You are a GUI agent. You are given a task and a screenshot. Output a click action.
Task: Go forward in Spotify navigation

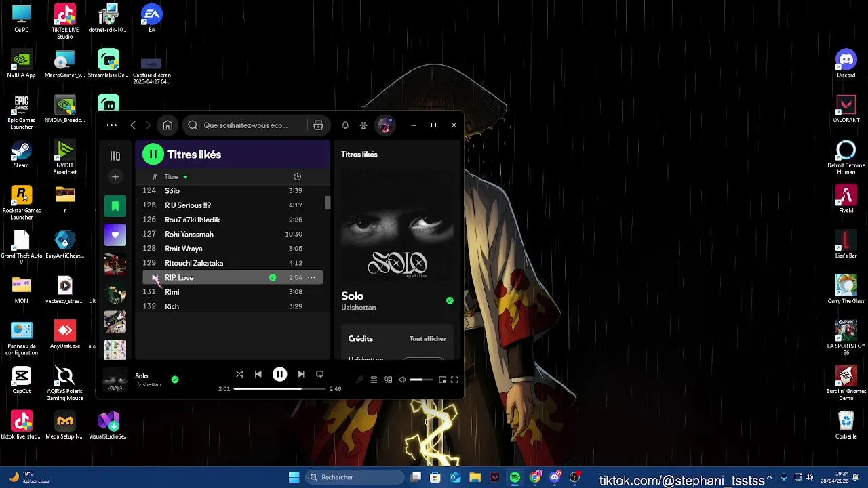pyautogui.click(x=148, y=125)
